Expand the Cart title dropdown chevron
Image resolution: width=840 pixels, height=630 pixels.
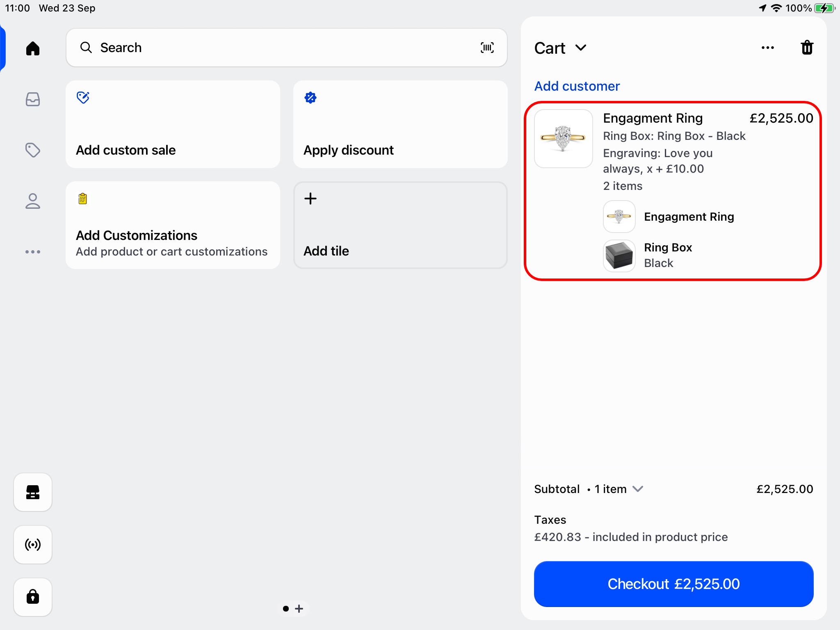point(581,48)
